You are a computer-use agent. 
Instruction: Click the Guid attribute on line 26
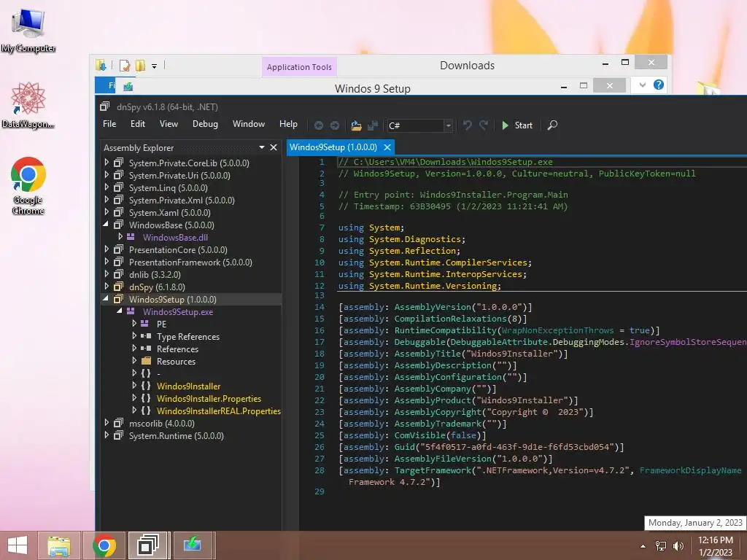404,447
